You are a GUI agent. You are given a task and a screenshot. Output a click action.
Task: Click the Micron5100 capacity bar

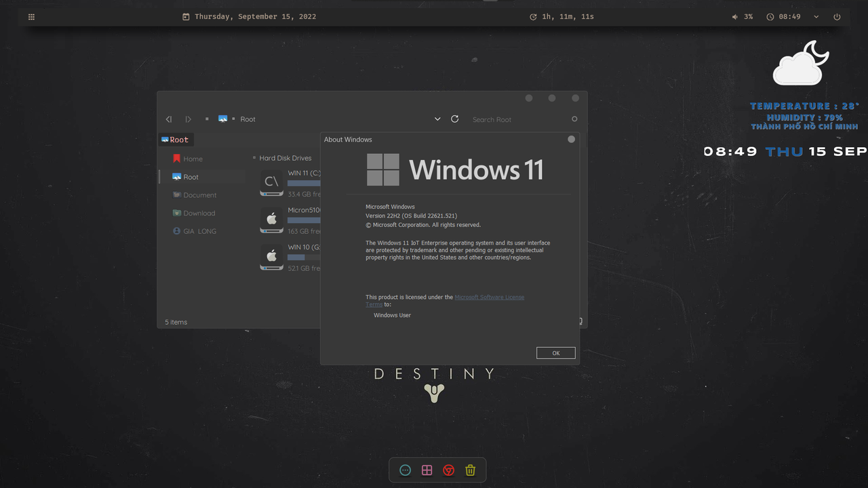point(304,220)
